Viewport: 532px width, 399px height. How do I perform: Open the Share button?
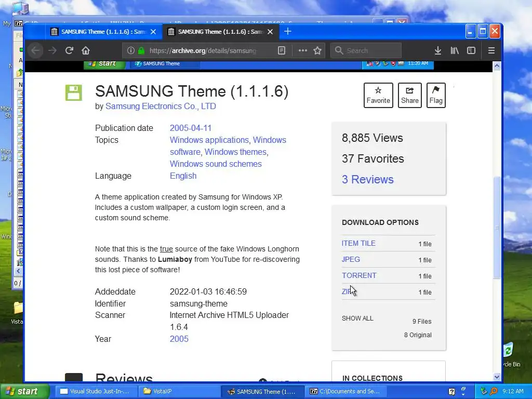click(x=409, y=96)
